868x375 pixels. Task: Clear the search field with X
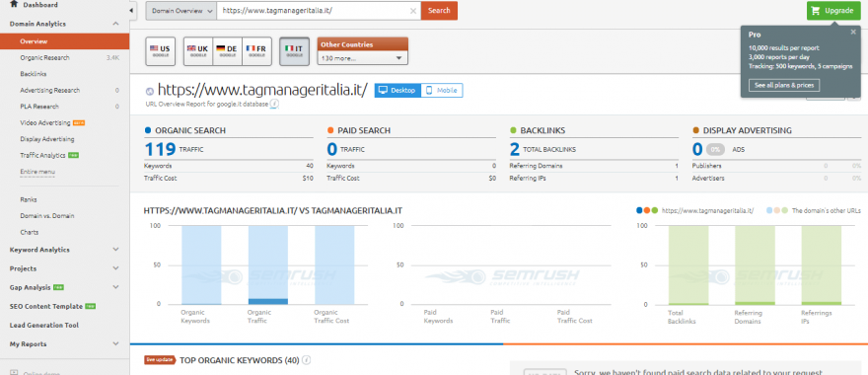[x=413, y=11]
